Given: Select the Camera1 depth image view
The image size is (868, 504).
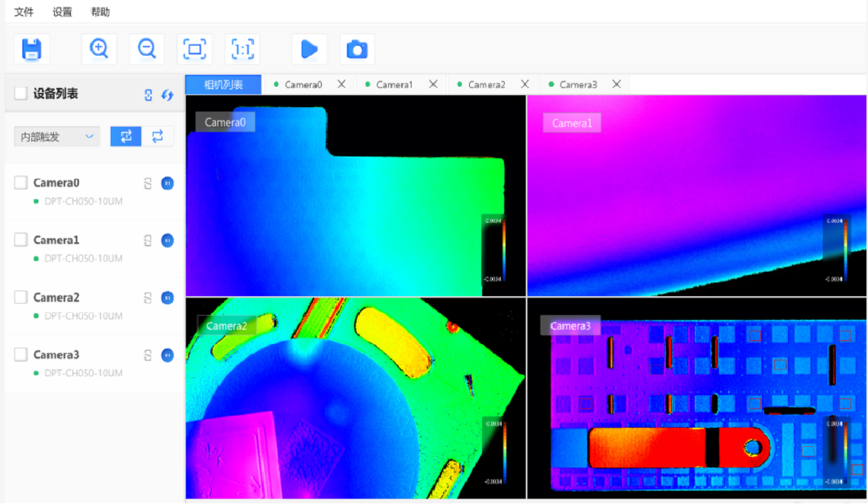Looking at the screenshot, I should (x=697, y=196).
